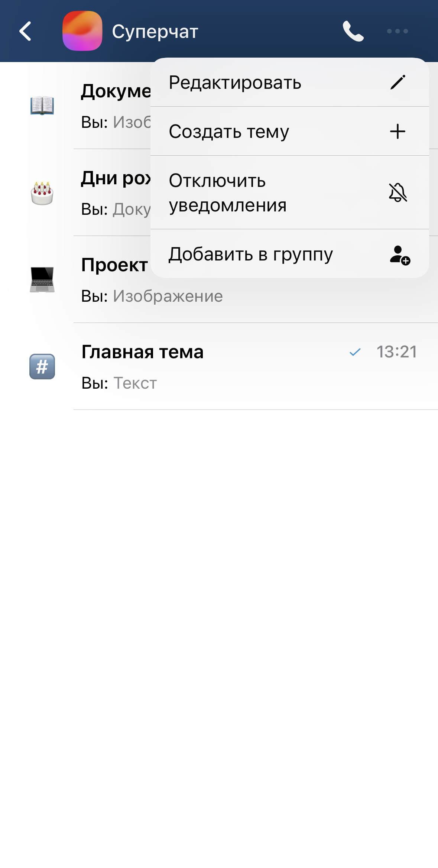Choose Создать тему menu entry
The width and height of the screenshot is (438, 868).
229,132
